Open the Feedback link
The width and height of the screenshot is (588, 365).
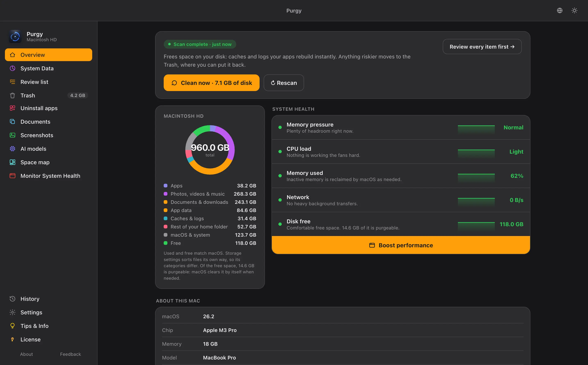[70, 354]
